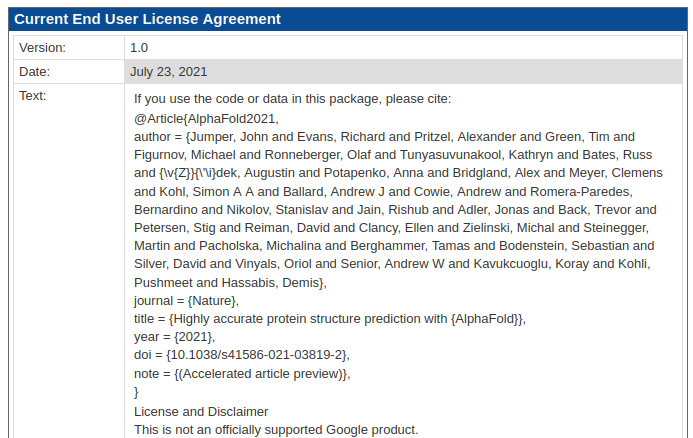
Task: Click the Date row label
Action: [x=35, y=72]
